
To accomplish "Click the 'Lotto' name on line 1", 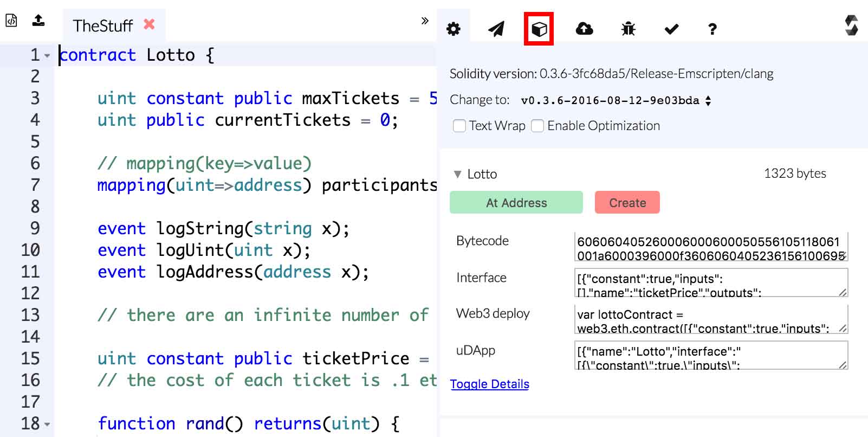I will (171, 55).
